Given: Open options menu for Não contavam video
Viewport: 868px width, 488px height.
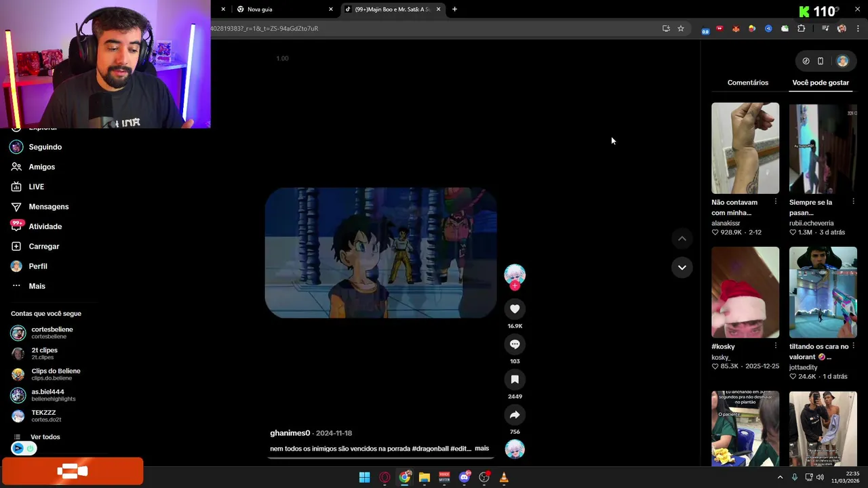Looking at the screenshot, I should 776,202.
